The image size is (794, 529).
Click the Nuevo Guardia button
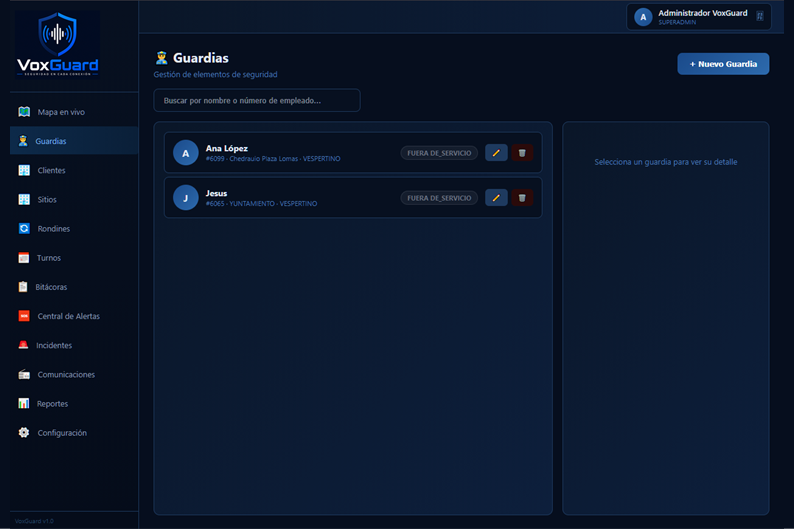point(723,64)
